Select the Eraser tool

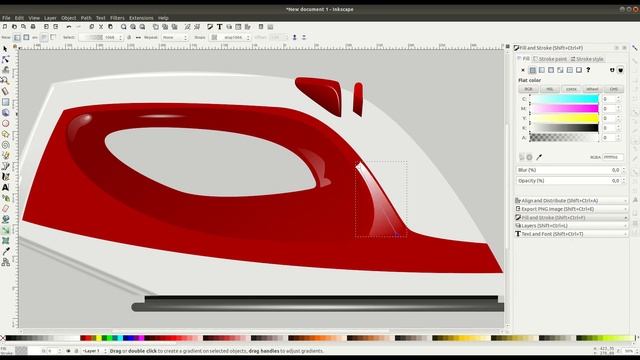(5, 209)
